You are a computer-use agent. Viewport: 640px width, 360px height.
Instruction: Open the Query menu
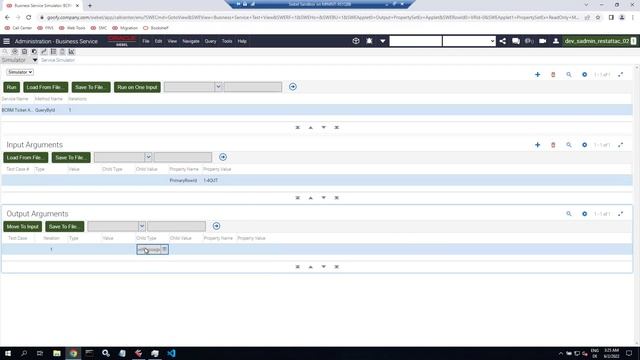tap(210, 41)
